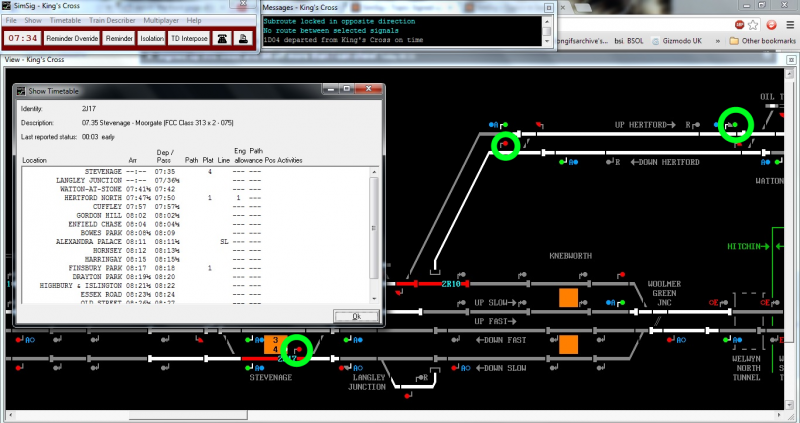Click the telephone icon in SimSig toolbar
The width and height of the screenshot is (800, 423).
pos(222,38)
